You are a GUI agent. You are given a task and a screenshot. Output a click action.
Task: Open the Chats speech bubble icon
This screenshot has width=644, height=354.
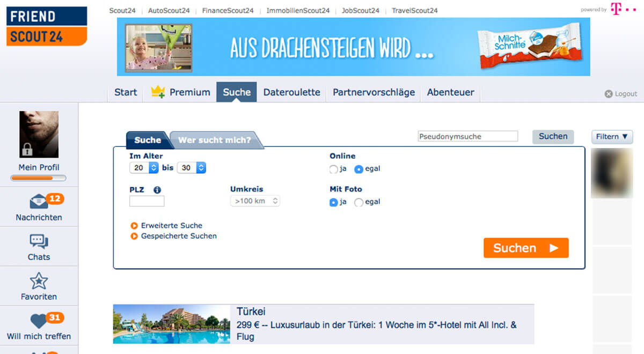pos(39,242)
